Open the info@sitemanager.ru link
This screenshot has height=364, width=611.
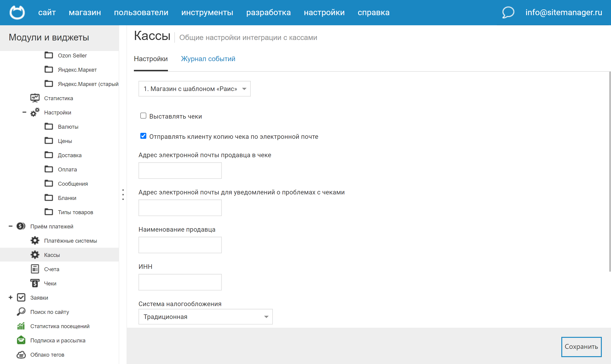pyautogui.click(x=563, y=12)
